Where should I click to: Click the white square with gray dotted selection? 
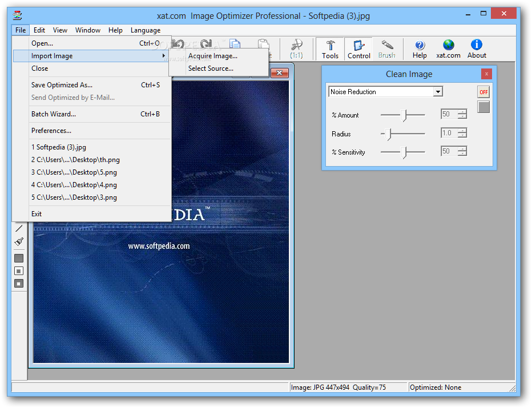tap(19, 271)
